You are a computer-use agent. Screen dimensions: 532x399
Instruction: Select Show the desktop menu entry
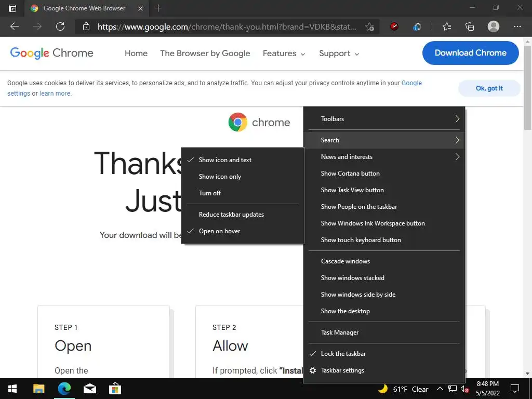(x=384, y=311)
